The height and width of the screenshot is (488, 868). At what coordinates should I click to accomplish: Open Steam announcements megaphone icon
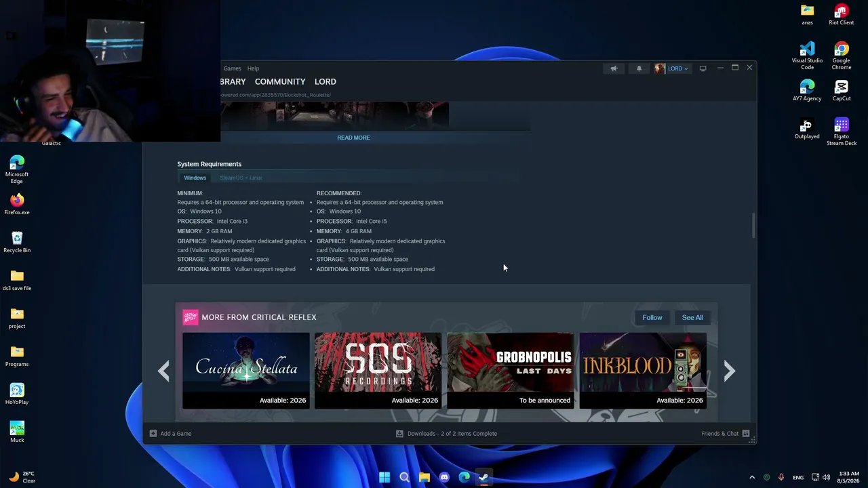pos(614,68)
